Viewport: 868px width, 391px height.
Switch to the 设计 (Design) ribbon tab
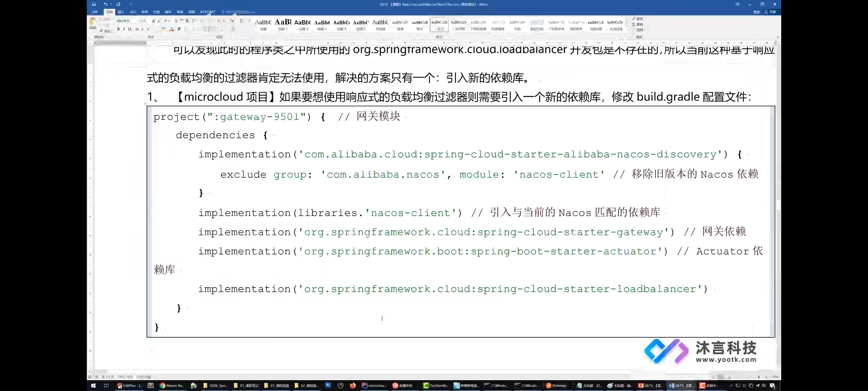(133, 12)
